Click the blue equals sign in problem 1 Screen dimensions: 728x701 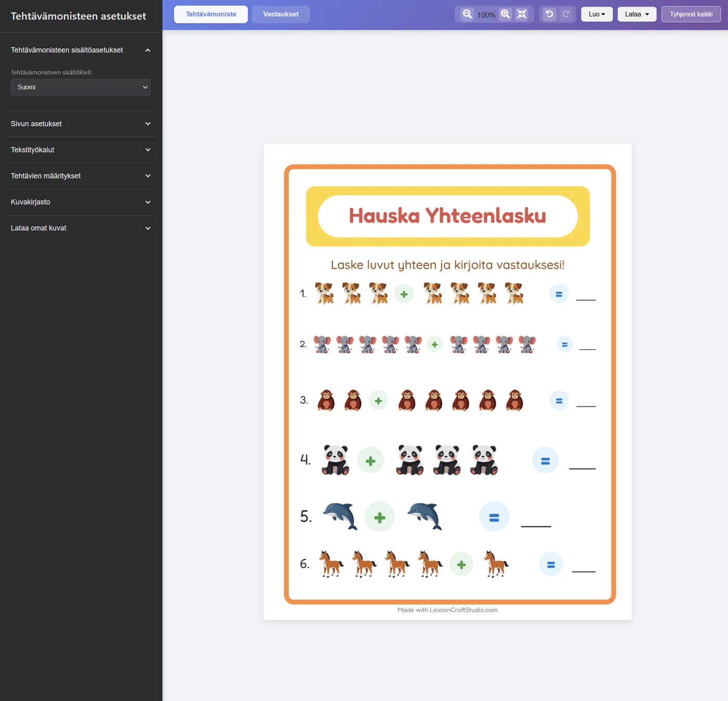coord(559,294)
